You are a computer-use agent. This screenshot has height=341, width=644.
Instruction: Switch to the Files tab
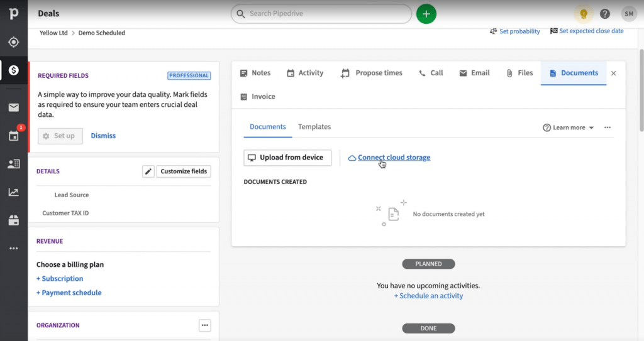coord(519,73)
